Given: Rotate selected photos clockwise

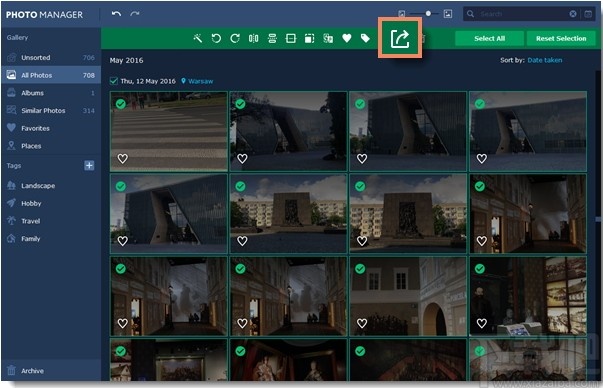Looking at the screenshot, I should [235, 38].
